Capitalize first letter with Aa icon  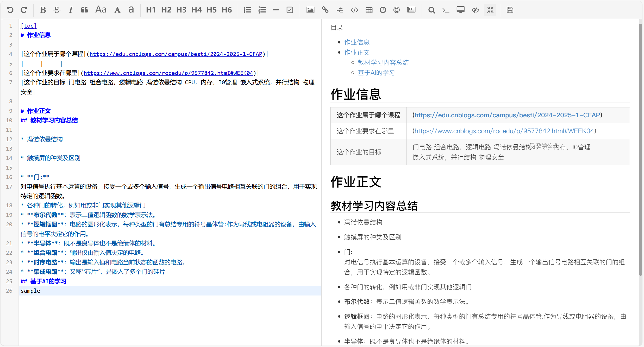point(101,10)
